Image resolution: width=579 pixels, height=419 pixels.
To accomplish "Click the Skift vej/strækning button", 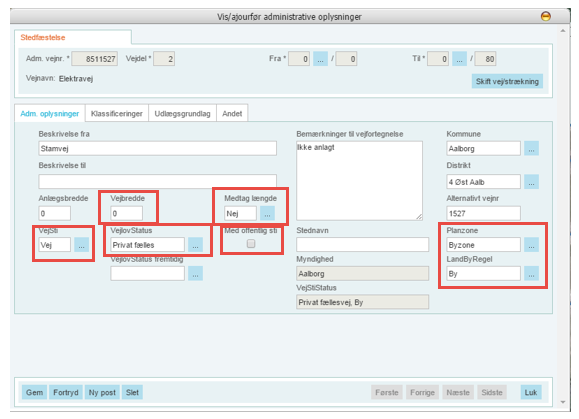I will 507,81.
